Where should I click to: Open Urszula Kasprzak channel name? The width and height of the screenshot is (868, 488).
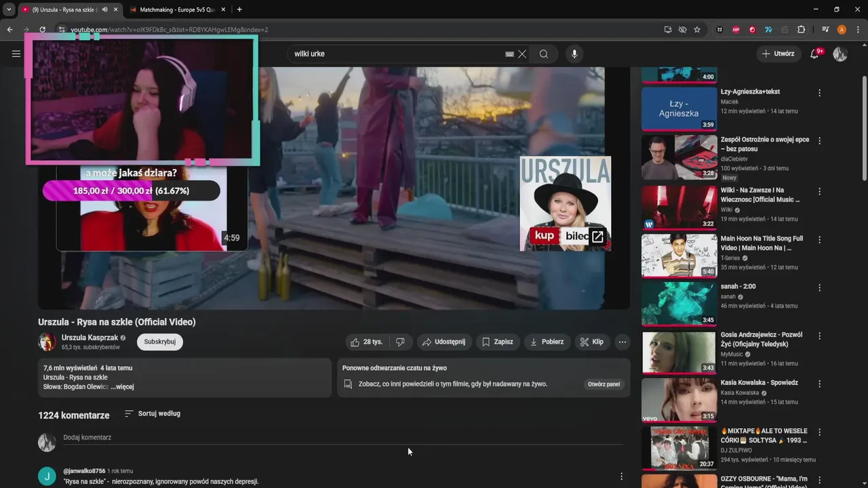90,338
